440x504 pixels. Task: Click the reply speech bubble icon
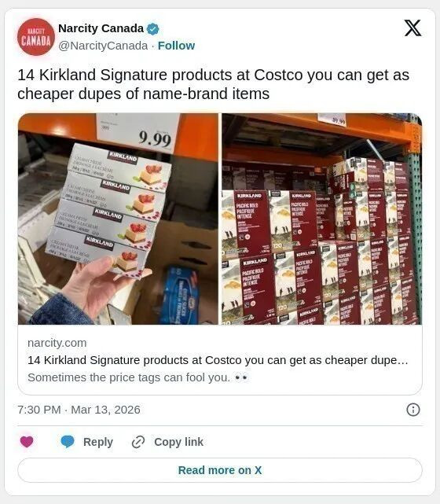[68, 442]
